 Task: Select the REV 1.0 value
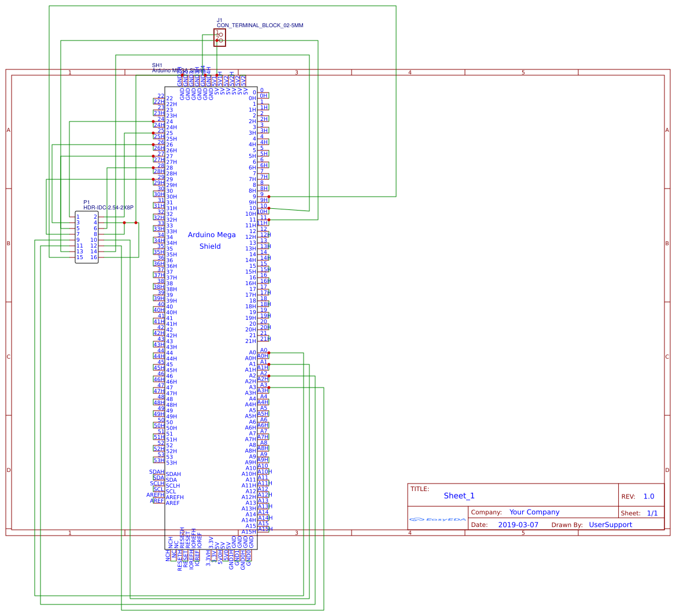(649, 496)
